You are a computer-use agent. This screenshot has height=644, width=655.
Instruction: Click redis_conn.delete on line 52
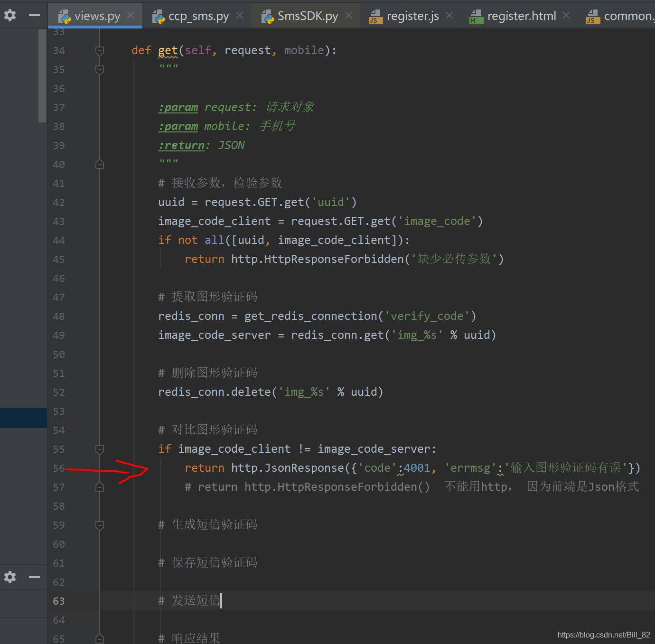pyautogui.click(x=215, y=392)
